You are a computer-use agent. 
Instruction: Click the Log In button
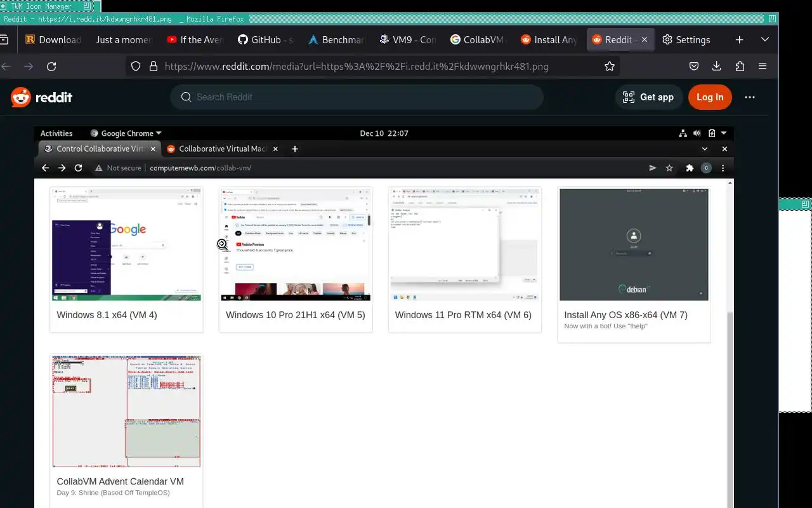710,97
